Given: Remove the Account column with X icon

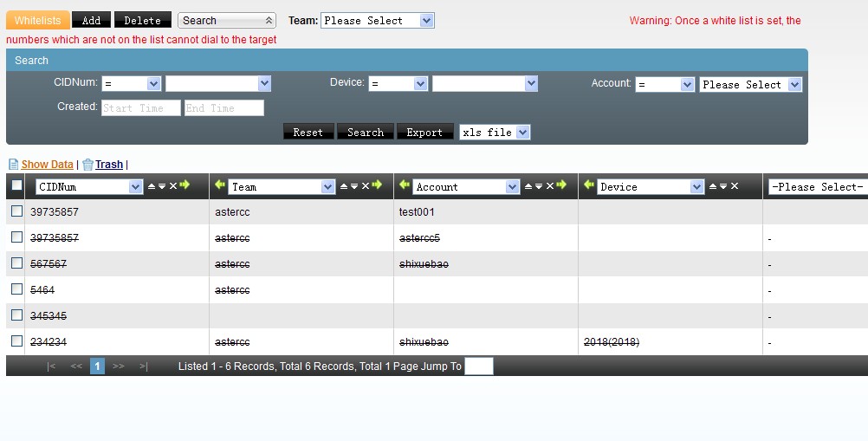Looking at the screenshot, I should [x=549, y=186].
